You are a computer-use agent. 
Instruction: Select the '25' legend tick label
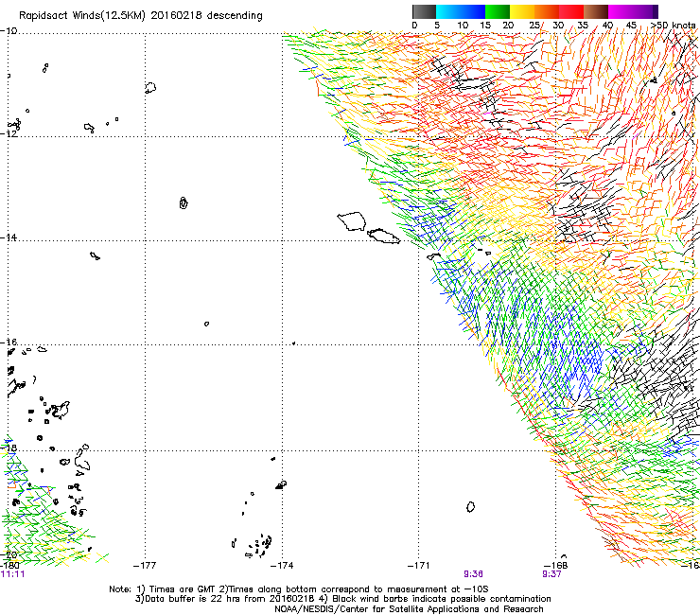pyautogui.click(x=534, y=25)
